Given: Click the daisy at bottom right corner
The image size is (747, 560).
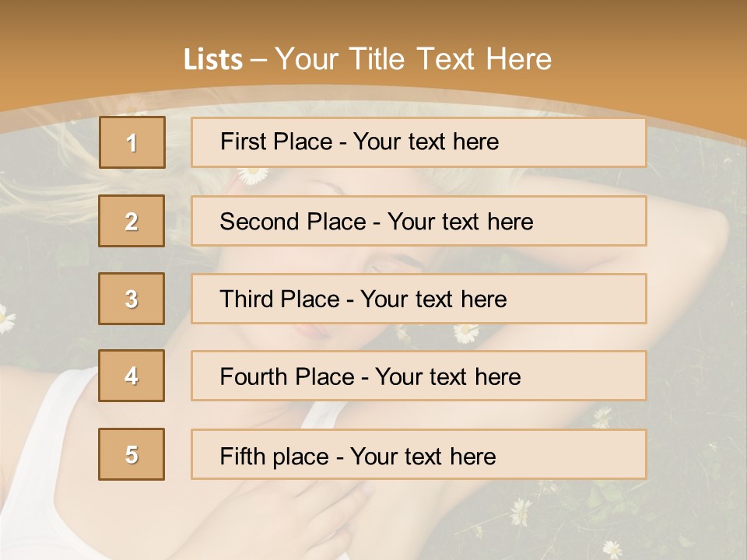Looking at the screenshot, I should pyautogui.click(x=612, y=548).
